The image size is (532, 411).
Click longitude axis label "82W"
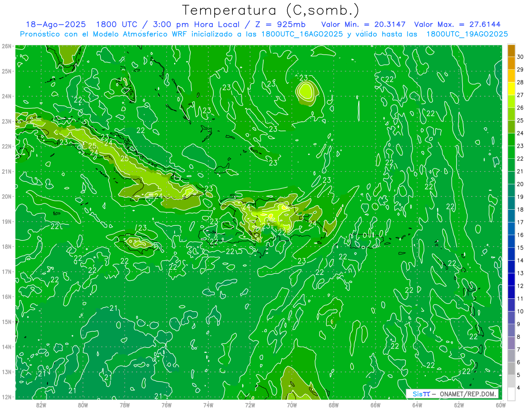click(x=41, y=405)
